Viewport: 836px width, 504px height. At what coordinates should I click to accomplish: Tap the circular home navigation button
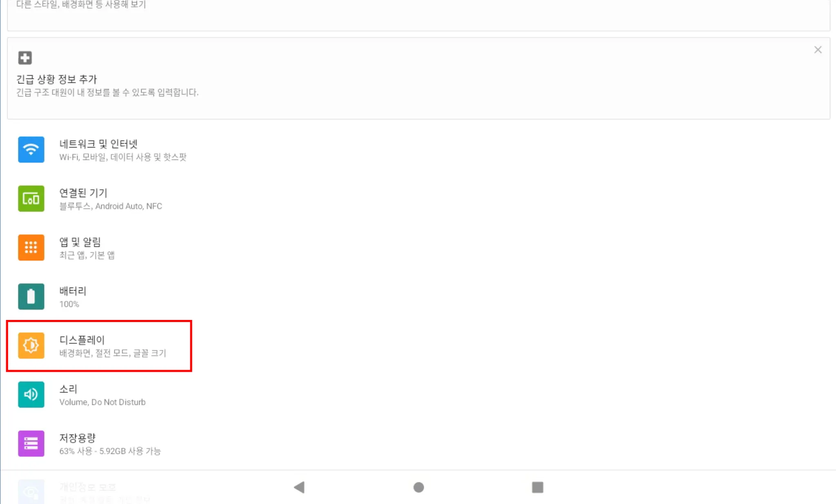point(418,487)
